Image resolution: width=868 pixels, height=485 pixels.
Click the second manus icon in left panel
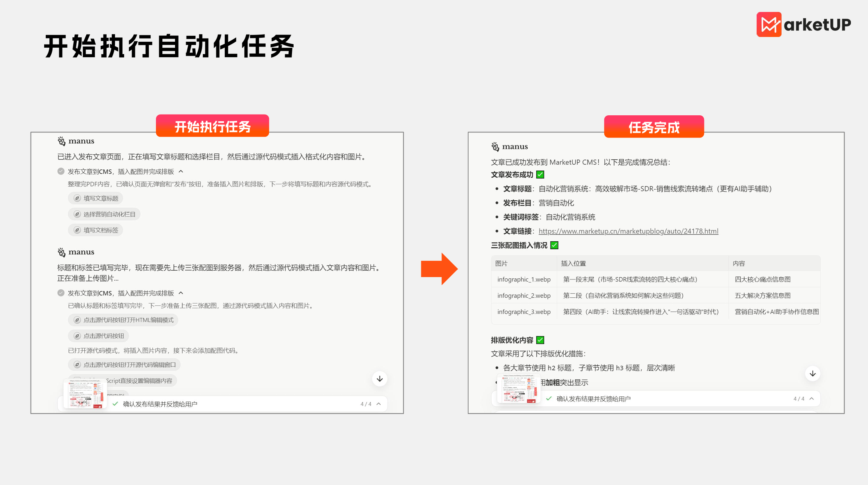click(x=62, y=252)
